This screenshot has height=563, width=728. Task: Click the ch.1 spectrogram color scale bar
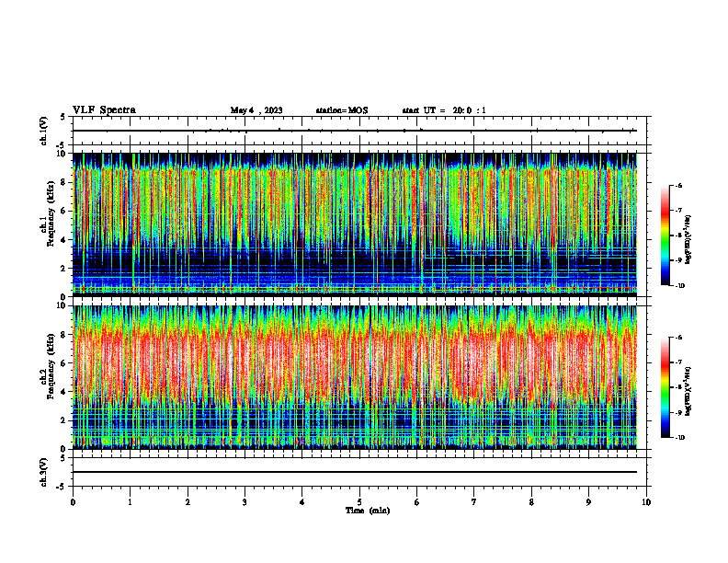pos(665,236)
